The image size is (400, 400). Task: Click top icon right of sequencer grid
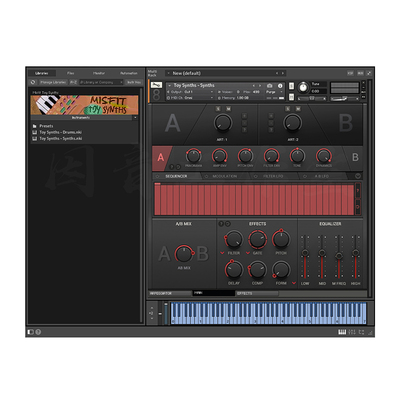point(358,190)
